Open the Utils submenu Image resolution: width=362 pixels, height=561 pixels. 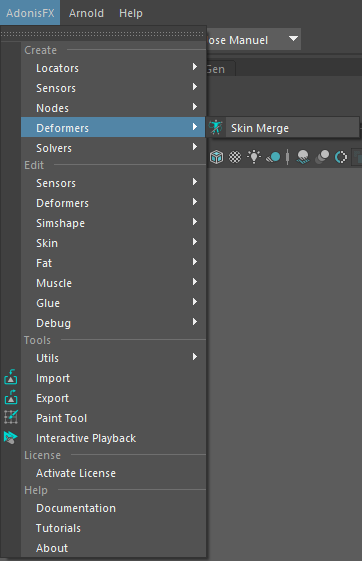(x=113, y=358)
